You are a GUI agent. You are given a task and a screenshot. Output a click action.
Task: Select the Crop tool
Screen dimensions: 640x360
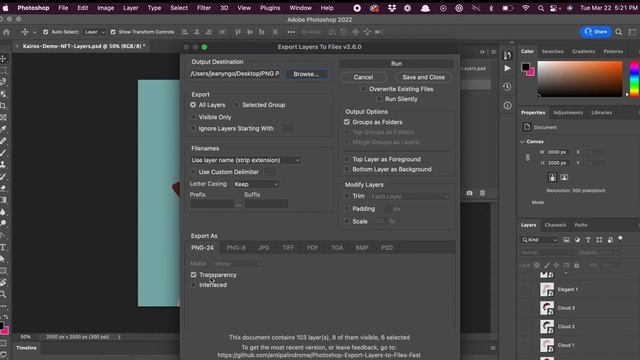(x=3, y=106)
